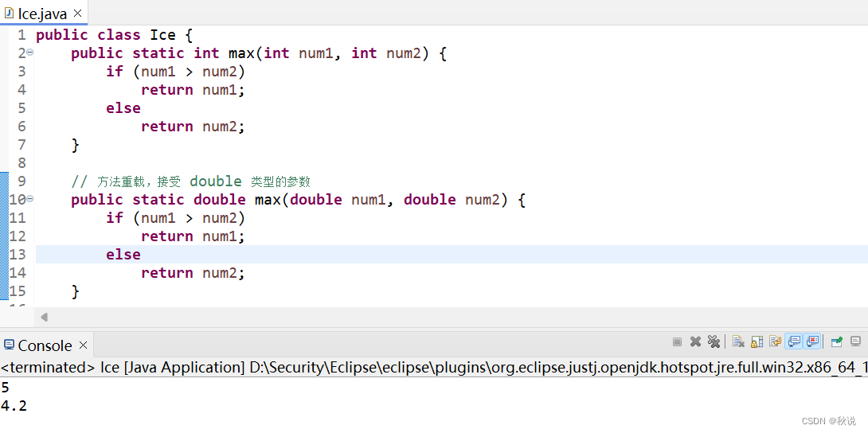Screen dimensions: 868x433
Task: Toggle console Word Wrap
Action: (x=775, y=341)
